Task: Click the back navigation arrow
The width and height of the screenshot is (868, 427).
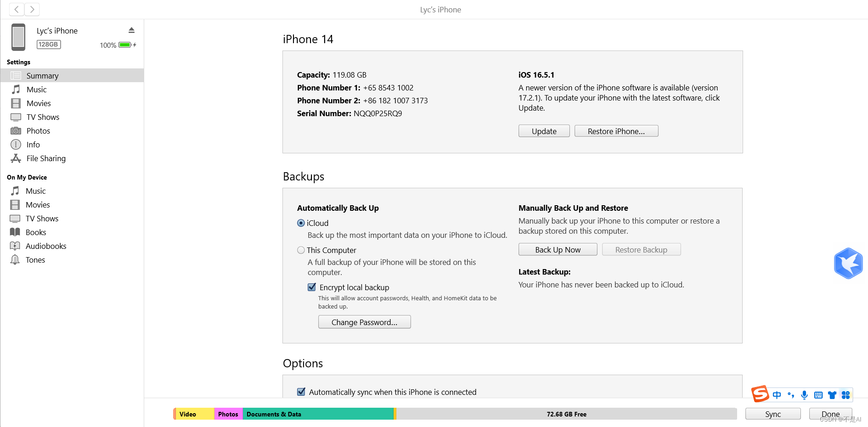Action: click(x=17, y=9)
